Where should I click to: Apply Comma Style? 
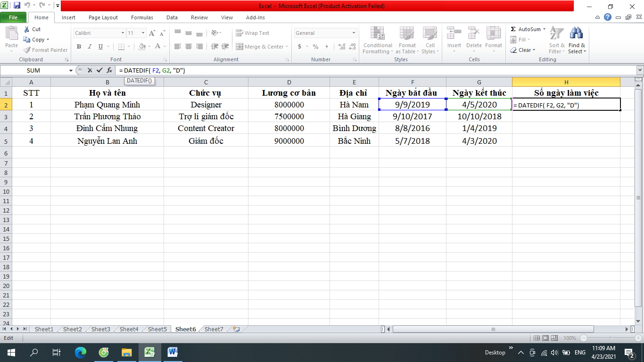pos(326,47)
